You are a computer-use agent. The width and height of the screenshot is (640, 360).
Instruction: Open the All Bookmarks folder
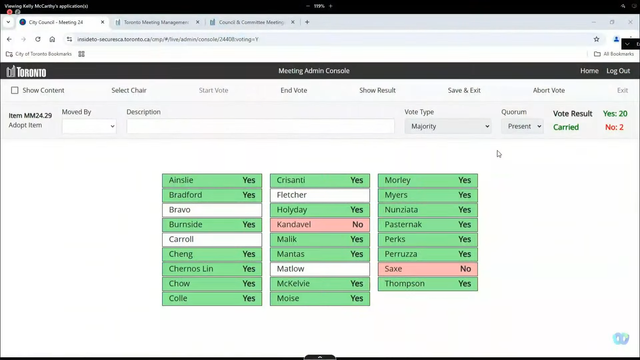coord(614,54)
